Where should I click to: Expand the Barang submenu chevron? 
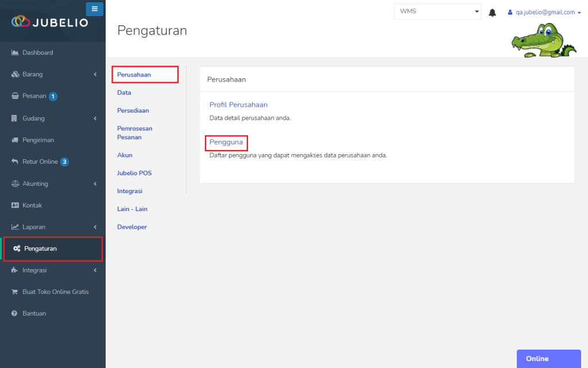click(x=95, y=74)
